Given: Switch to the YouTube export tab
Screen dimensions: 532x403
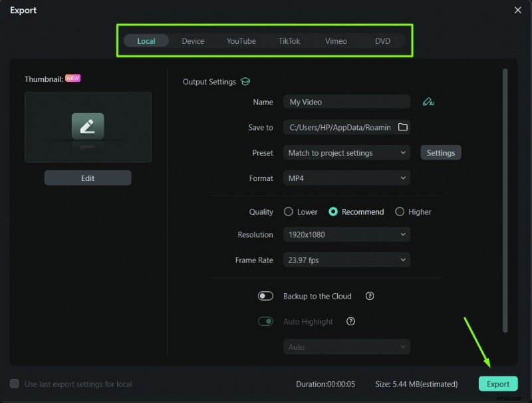Looking at the screenshot, I should [x=241, y=41].
